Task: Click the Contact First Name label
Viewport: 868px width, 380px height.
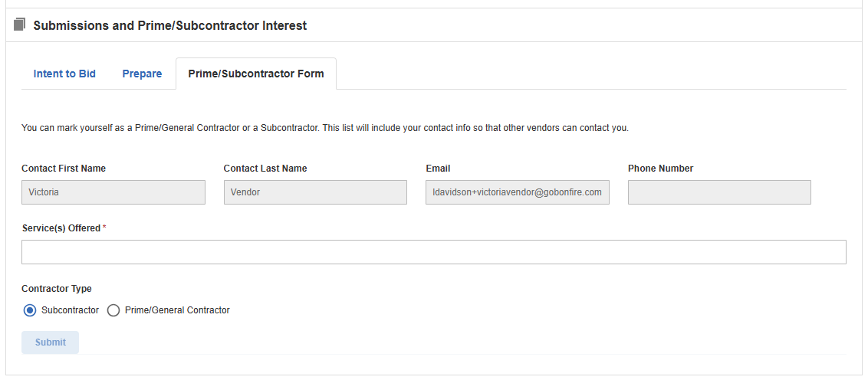Action: 64,168
